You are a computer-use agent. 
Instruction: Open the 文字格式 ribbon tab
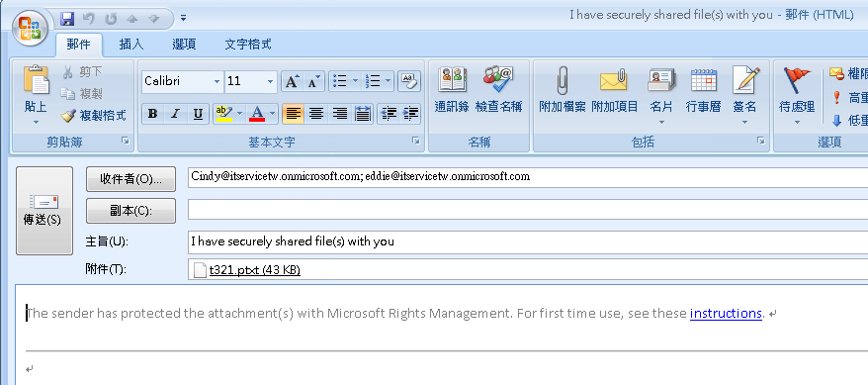pos(248,45)
